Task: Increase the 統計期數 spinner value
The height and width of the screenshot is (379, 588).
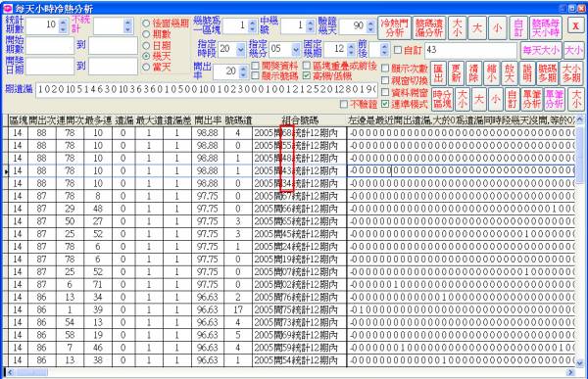Action: 63,23
